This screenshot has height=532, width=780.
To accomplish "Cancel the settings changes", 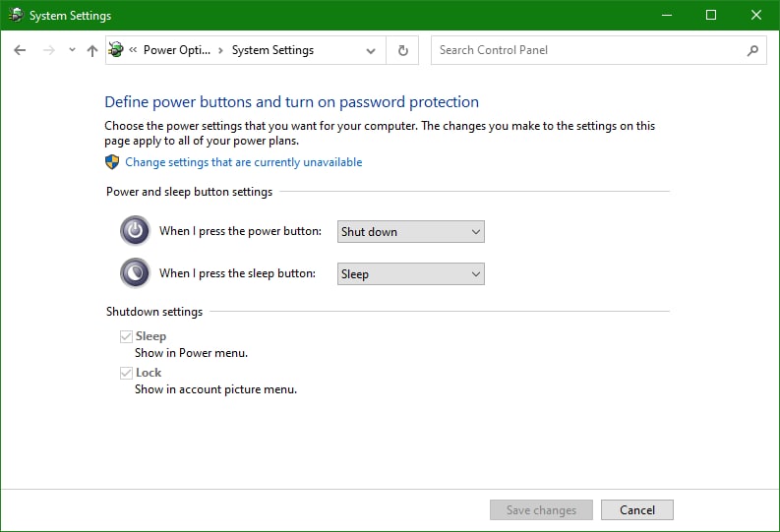I will coord(637,510).
